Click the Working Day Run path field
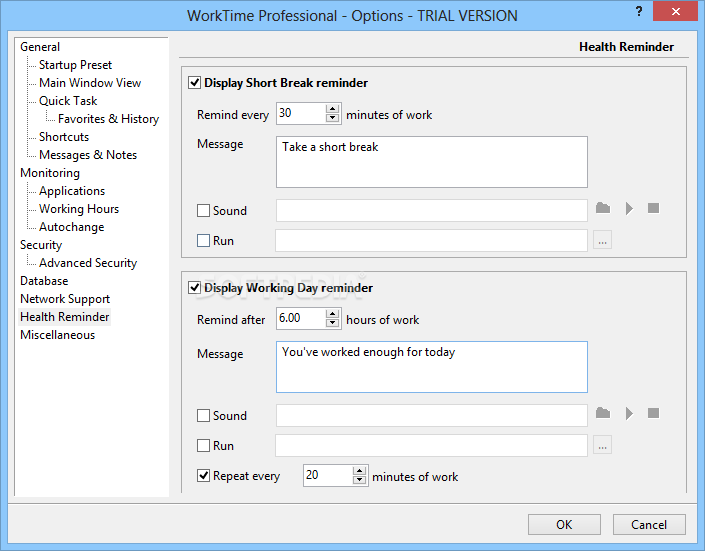 (432, 446)
